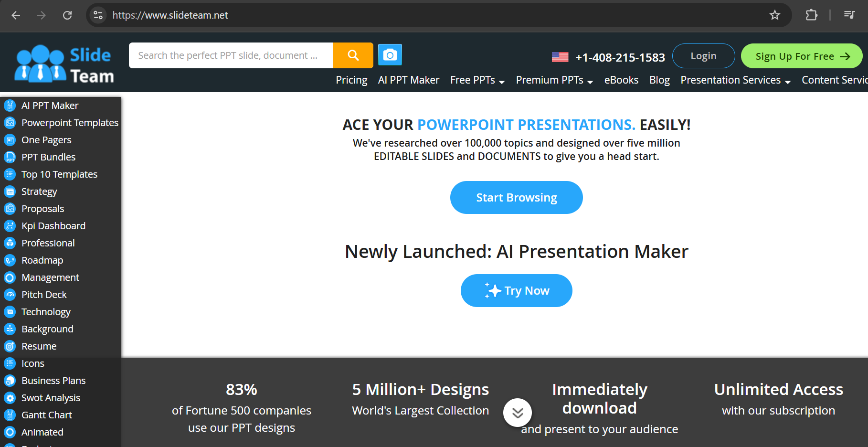Click the 83% statistic text
The width and height of the screenshot is (868, 447).
[x=242, y=390]
